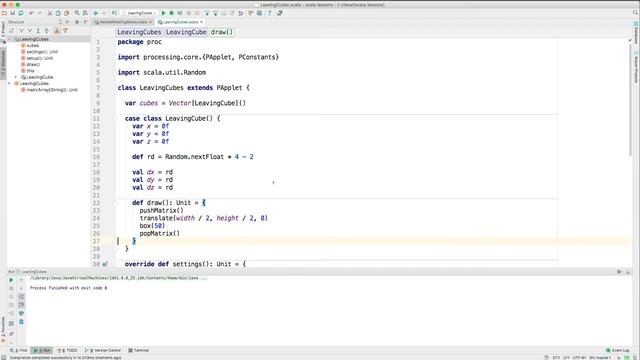Click the Synchronize refresh icon
Screen dimensions: 640x360
tap(21, 13)
